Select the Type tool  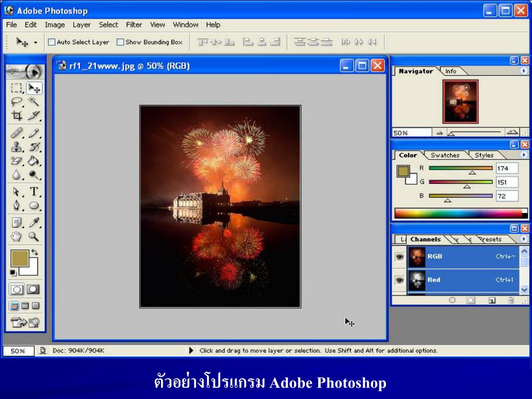pos(34,192)
